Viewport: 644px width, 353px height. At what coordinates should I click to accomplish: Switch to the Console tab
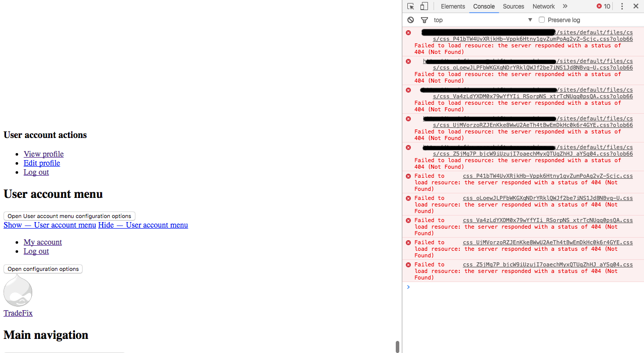point(484,7)
